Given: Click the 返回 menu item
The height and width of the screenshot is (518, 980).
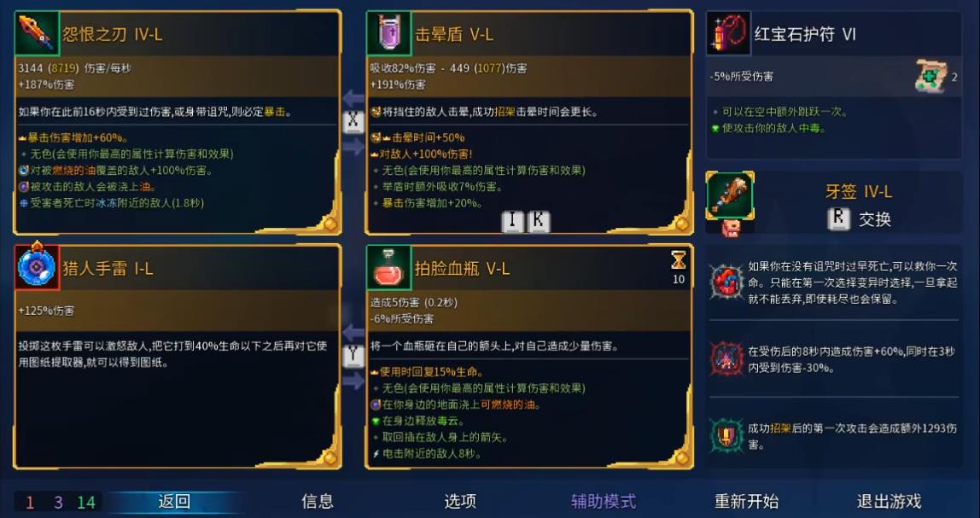Looking at the screenshot, I should tap(174, 501).
